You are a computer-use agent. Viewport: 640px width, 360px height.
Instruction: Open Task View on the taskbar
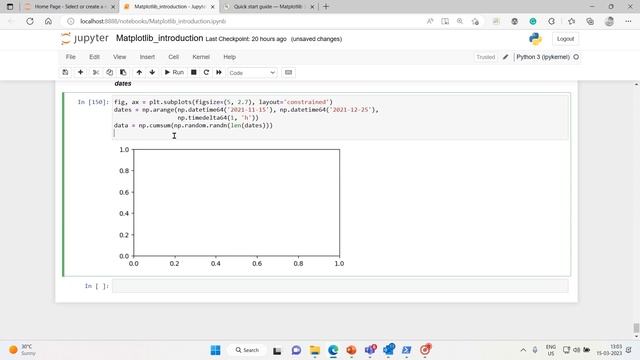(x=277, y=350)
